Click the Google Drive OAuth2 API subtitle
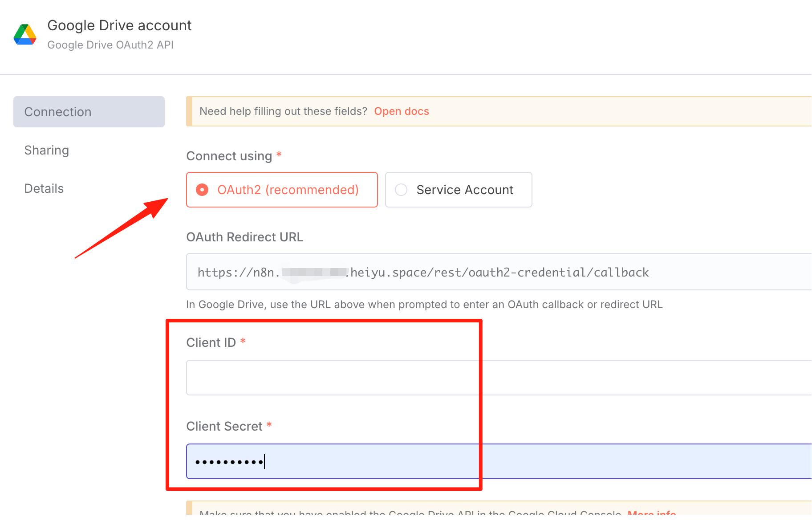 pos(110,45)
